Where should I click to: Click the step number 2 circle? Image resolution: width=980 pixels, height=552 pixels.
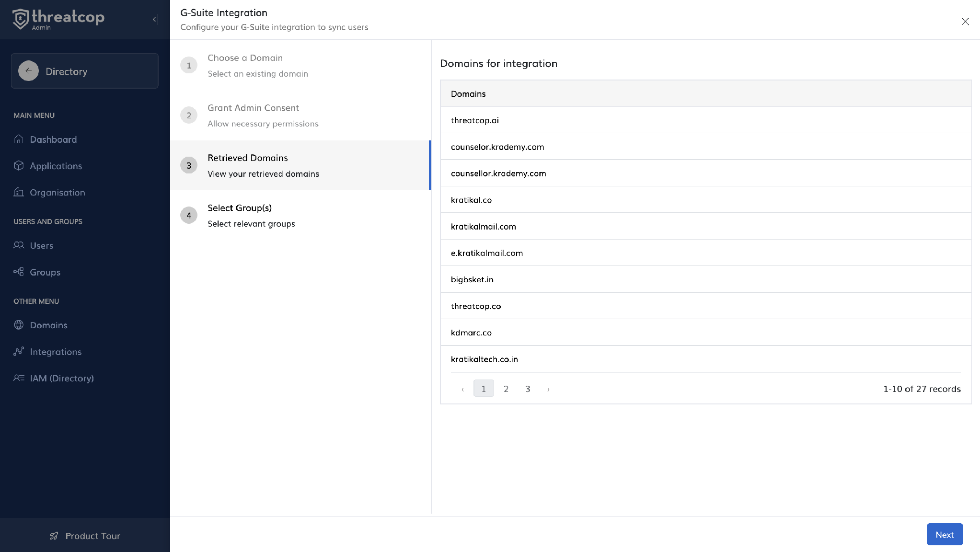189,115
